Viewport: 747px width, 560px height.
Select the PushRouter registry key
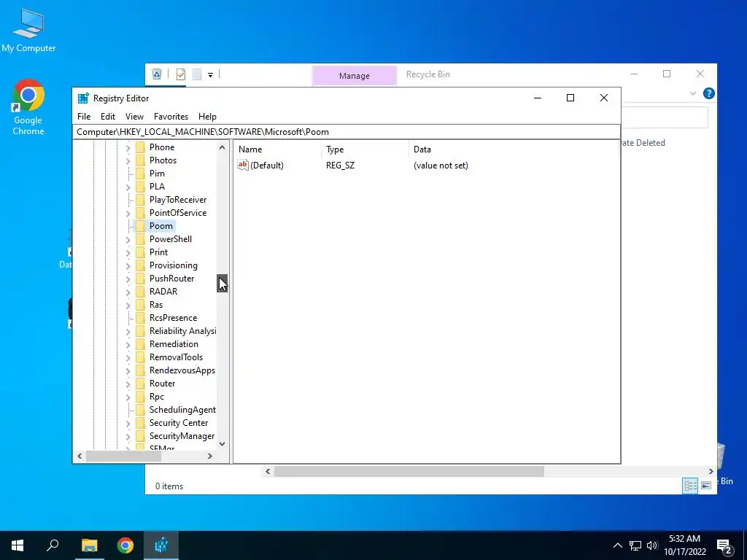171,279
